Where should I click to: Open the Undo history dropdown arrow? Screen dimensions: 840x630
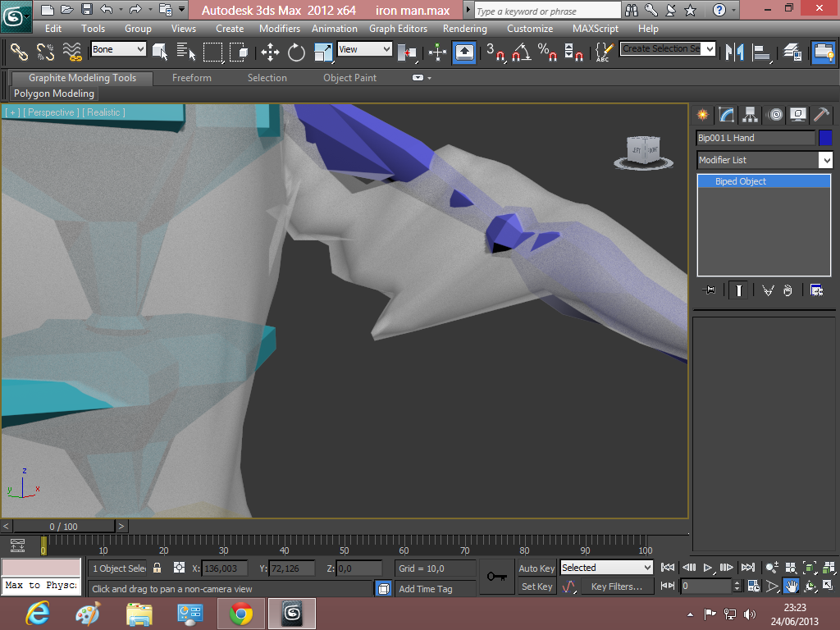(121, 9)
